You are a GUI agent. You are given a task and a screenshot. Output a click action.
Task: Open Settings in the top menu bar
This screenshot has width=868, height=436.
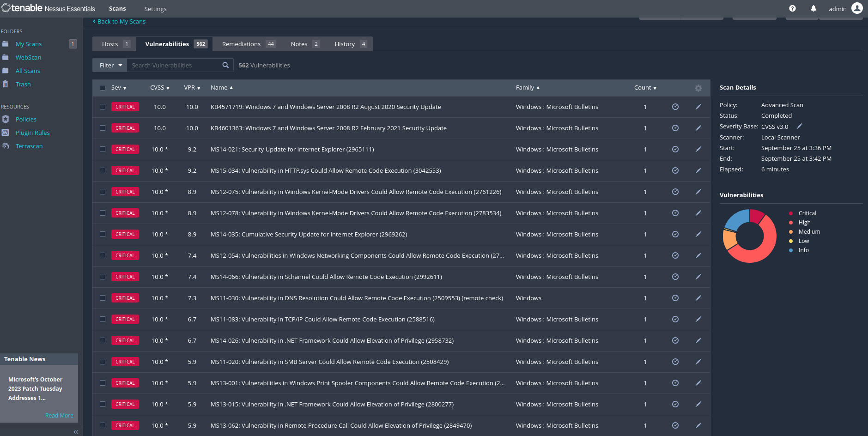click(x=155, y=9)
